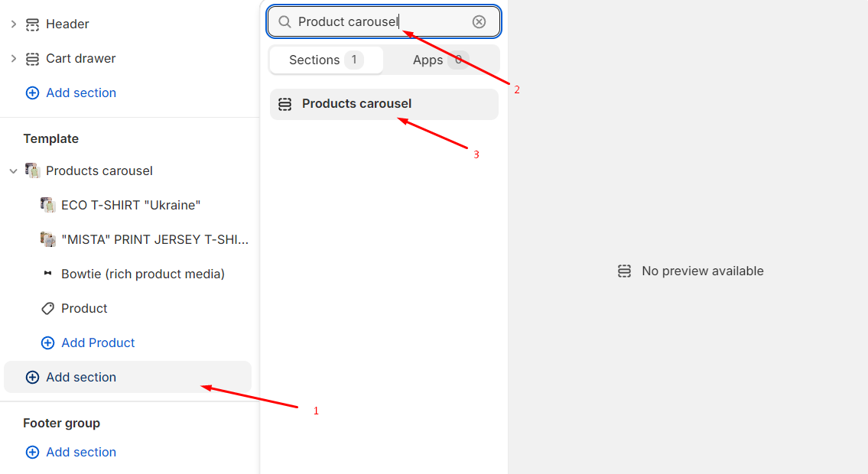
Task: Click the Products carousel result icon
Action: [x=284, y=104]
